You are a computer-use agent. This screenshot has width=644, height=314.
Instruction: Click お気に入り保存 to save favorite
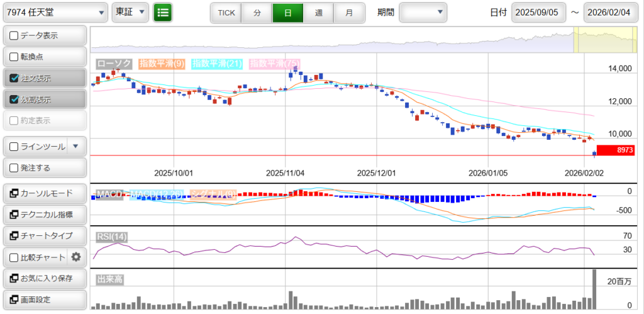pyautogui.click(x=44, y=278)
